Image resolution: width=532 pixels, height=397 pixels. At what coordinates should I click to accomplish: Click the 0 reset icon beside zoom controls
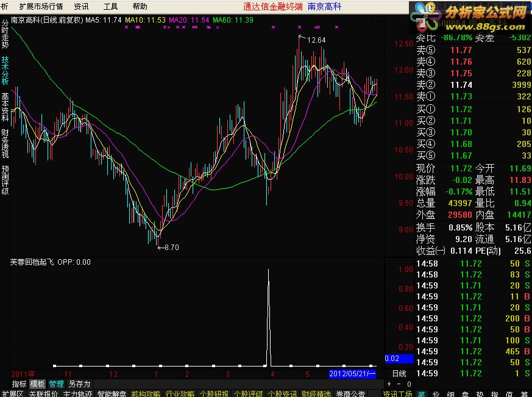click(409, 384)
